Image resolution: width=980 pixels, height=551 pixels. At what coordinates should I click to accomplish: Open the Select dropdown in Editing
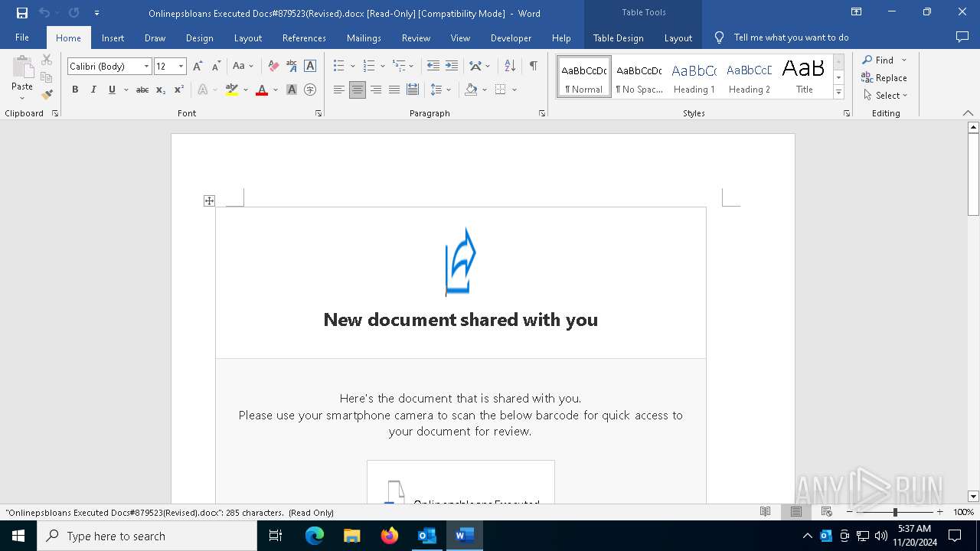pyautogui.click(x=885, y=96)
